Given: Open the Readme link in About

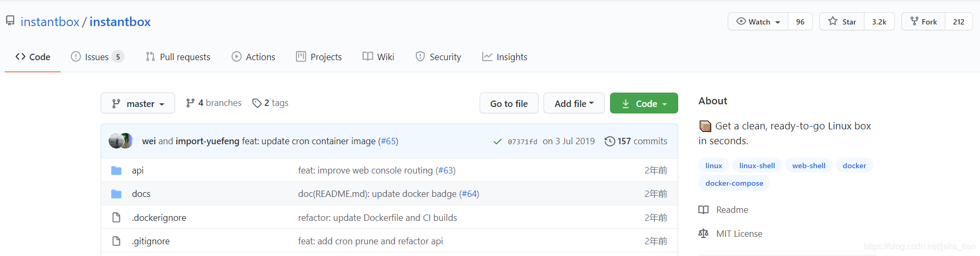Looking at the screenshot, I should (732, 210).
